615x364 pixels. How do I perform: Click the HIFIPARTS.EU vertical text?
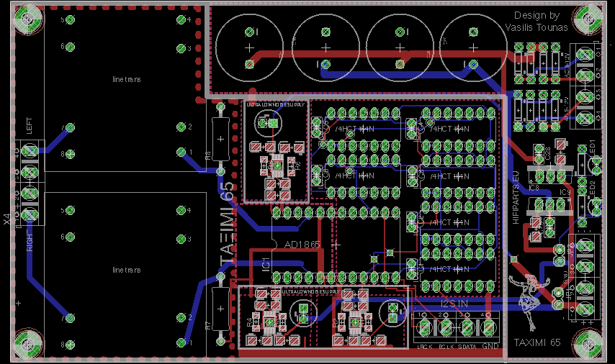(515, 199)
